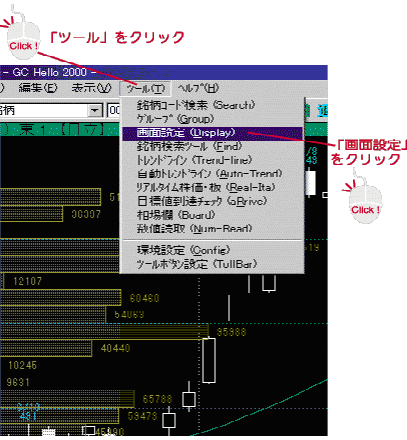Open the 表示(V) menu
407x440 pixels.
tap(91, 88)
